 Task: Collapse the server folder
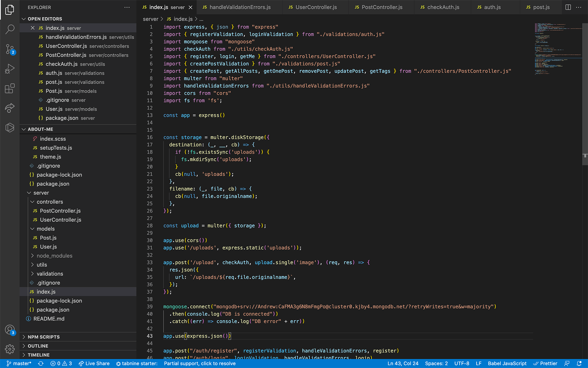[78, 193]
